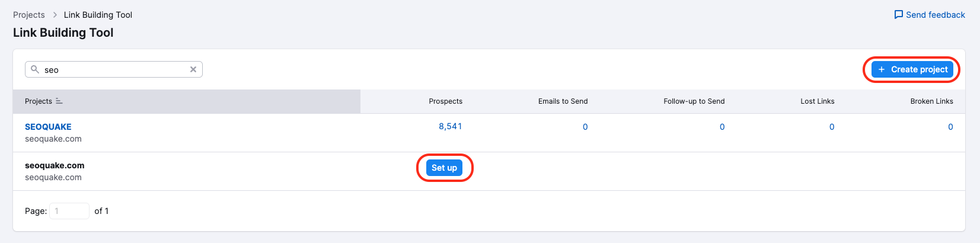Screen dimensions: 980x243
Task: Click the Send feedback speech icon
Action: click(x=899, y=15)
